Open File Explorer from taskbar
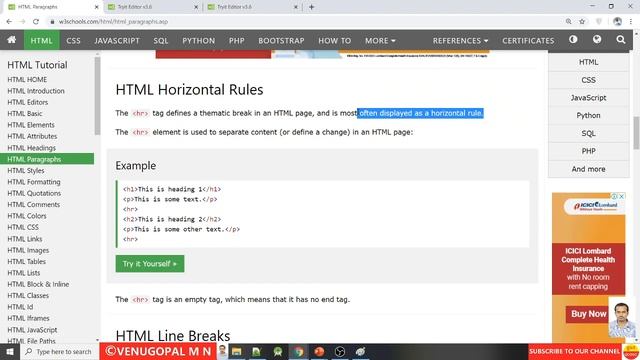 pyautogui.click(x=236, y=351)
